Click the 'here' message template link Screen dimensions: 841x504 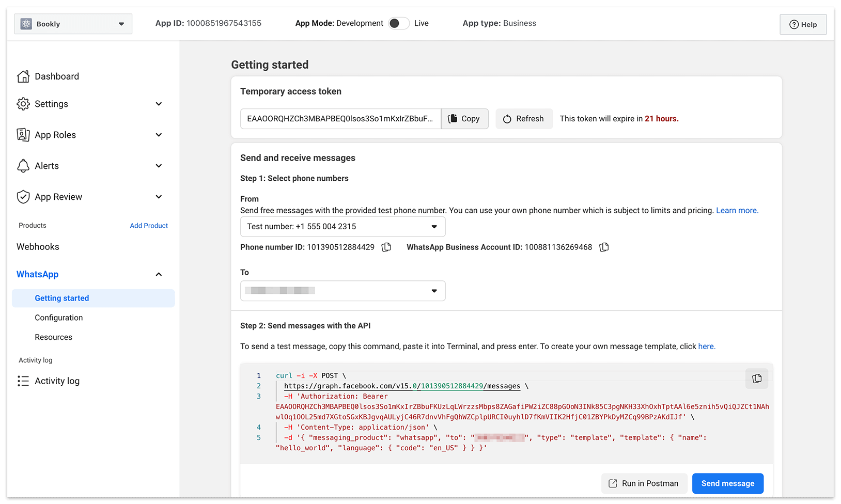tap(707, 346)
